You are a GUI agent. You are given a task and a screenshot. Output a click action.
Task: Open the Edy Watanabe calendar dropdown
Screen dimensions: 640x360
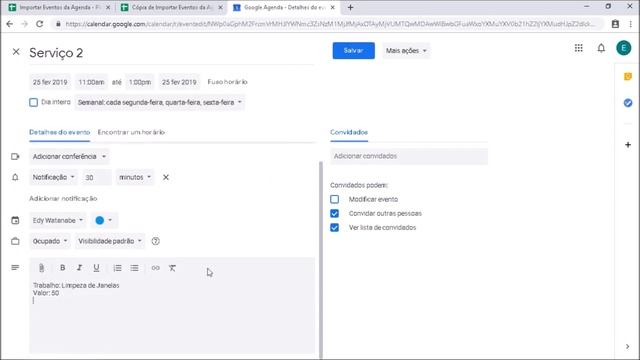pyautogui.click(x=58, y=220)
